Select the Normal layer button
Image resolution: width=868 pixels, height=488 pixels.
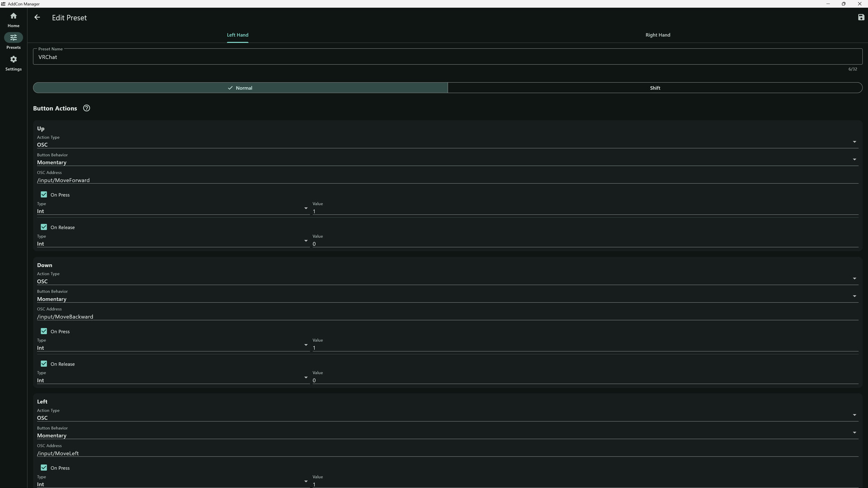click(240, 88)
